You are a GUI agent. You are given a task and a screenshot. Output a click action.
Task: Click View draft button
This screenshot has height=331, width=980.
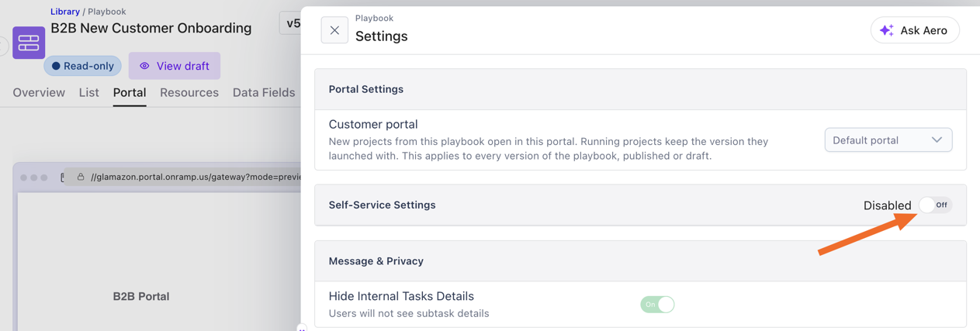point(175,66)
